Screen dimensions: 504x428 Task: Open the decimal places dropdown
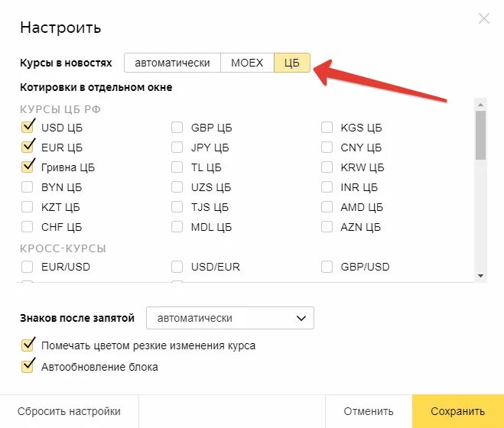(x=230, y=317)
